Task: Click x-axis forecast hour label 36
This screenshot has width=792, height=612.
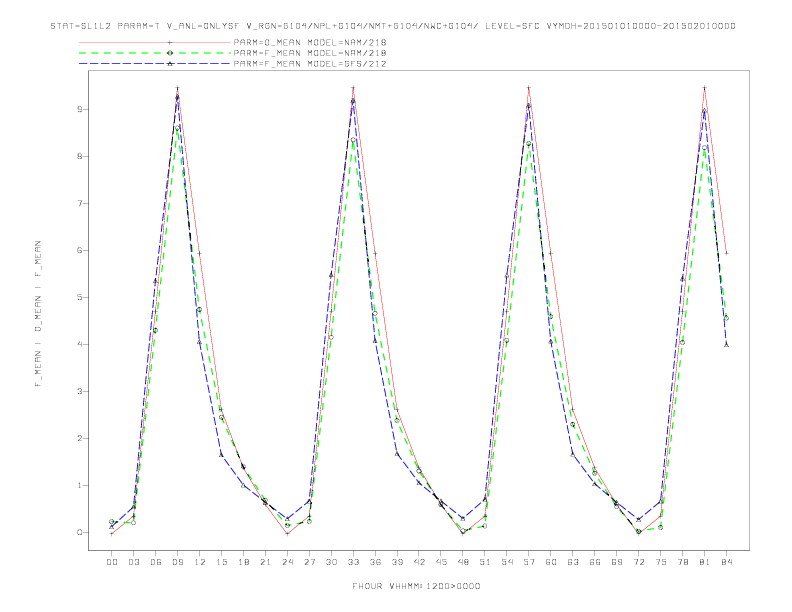Action: point(375,562)
